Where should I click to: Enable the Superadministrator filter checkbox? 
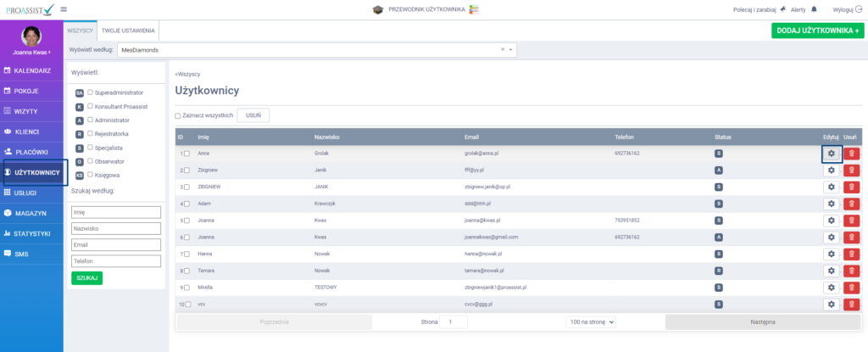(x=91, y=92)
